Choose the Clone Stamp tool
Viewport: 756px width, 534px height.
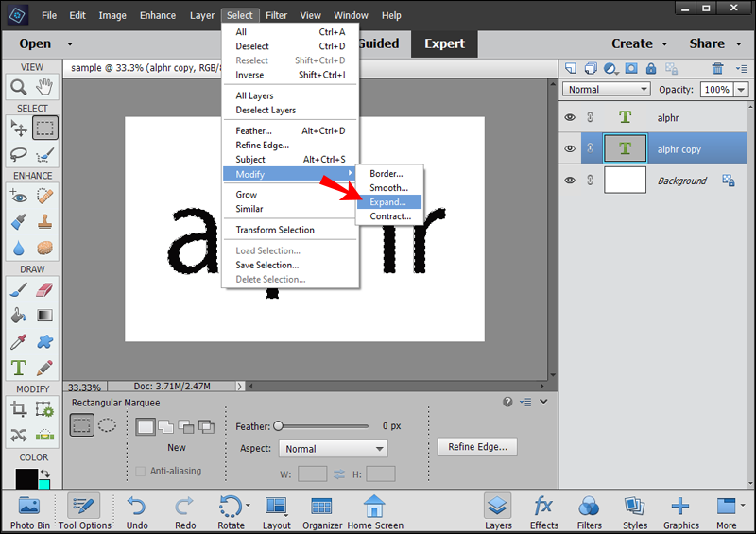44,222
